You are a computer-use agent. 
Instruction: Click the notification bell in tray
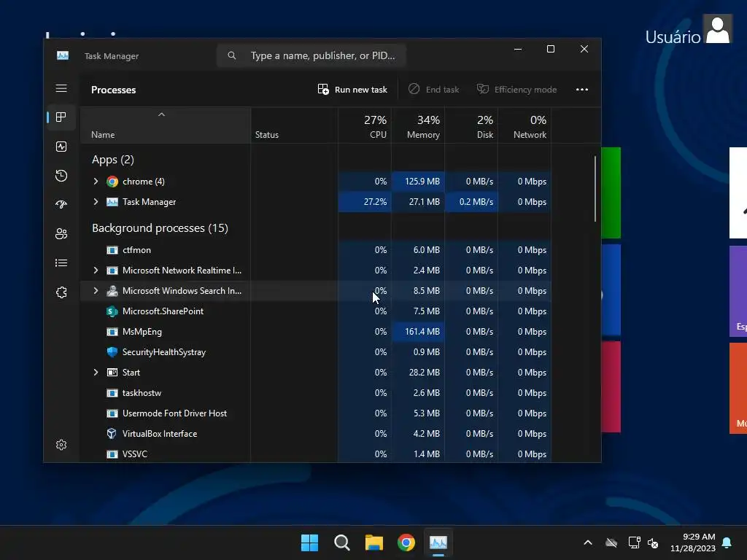click(727, 542)
